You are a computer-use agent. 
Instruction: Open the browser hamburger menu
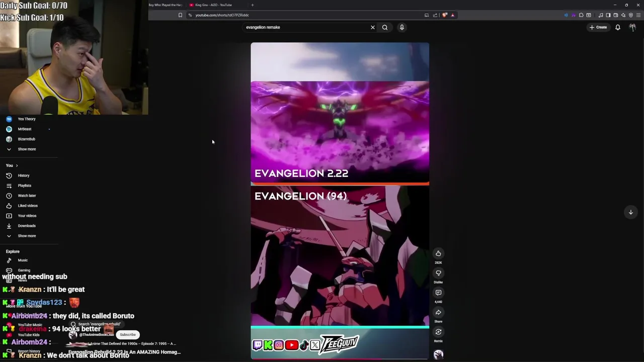[638, 15]
